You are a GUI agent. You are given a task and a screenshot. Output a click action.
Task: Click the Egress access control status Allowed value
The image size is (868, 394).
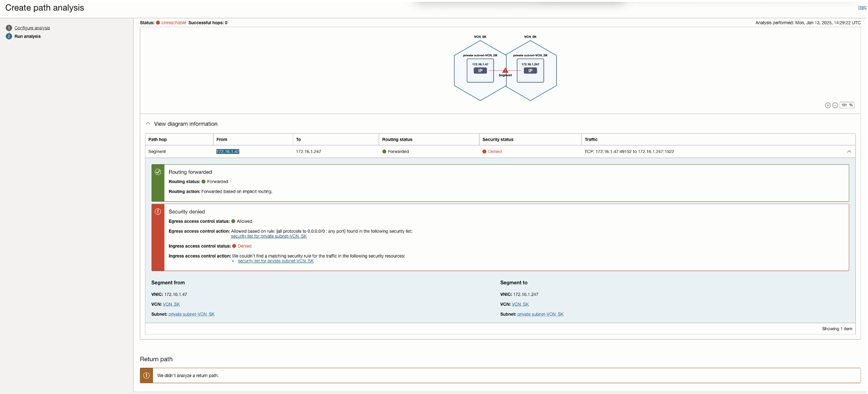coord(244,221)
